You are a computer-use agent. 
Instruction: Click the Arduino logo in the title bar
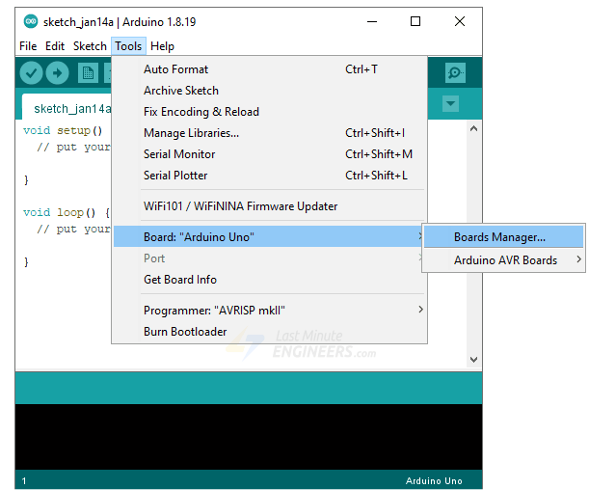click(x=30, y=21)
